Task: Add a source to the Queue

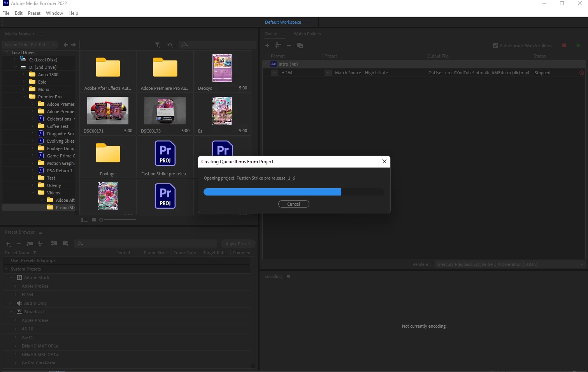Action: click(x=267, y=45)
